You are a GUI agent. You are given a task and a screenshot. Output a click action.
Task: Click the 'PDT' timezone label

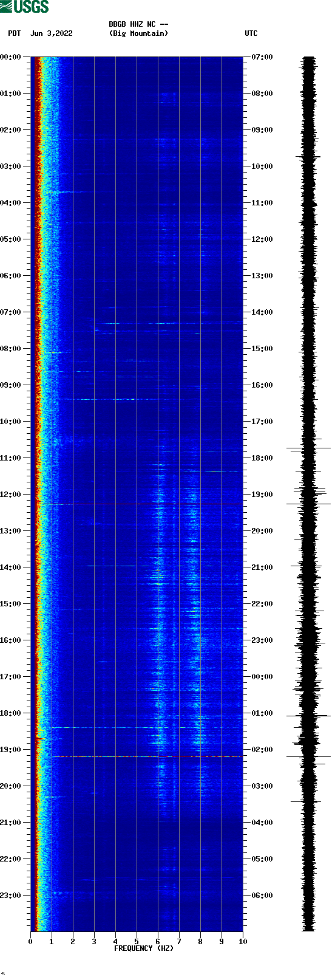click(x=15, y=33)
